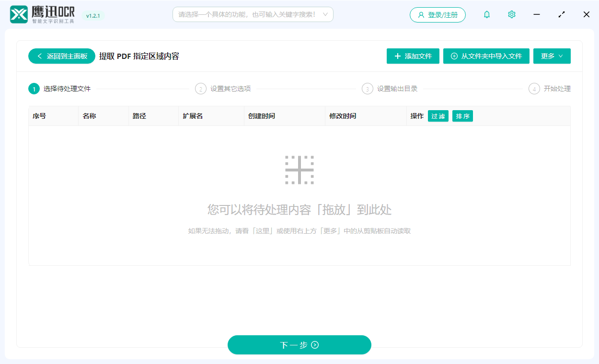Click the drag-and-drop grid icon

click(299, 170)
